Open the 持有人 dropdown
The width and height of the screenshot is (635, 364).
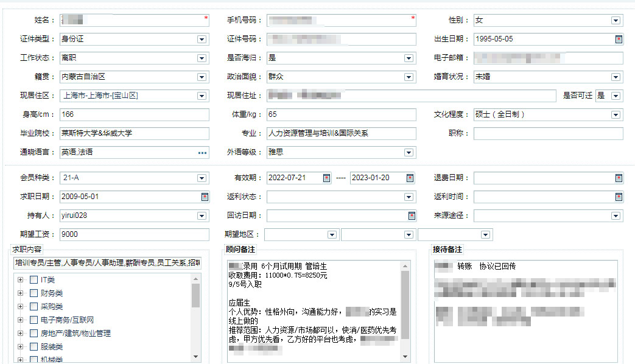click(202, 216)
